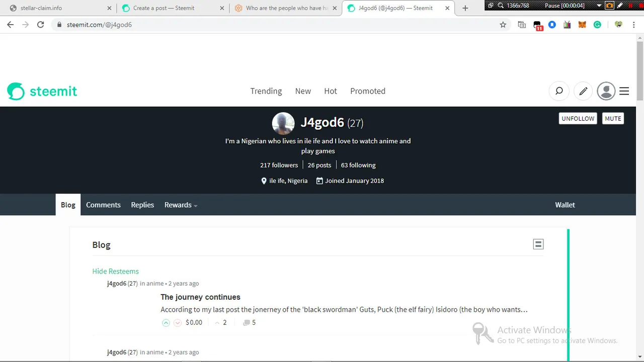The width and height of the screenshot is (644, 362).
Task: Click the Steemit logo
Action: click(x=42, y=91)
